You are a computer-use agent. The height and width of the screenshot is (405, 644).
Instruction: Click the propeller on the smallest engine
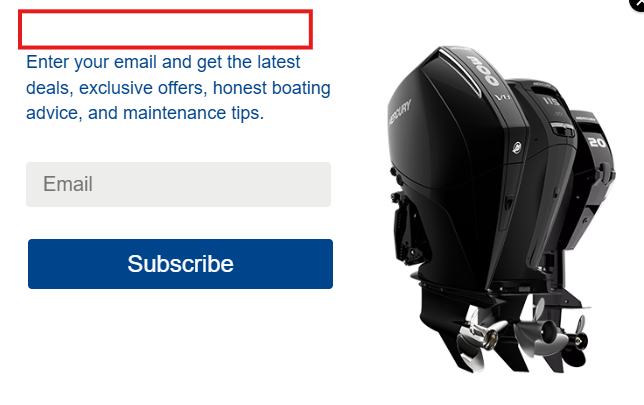[578, 339]
